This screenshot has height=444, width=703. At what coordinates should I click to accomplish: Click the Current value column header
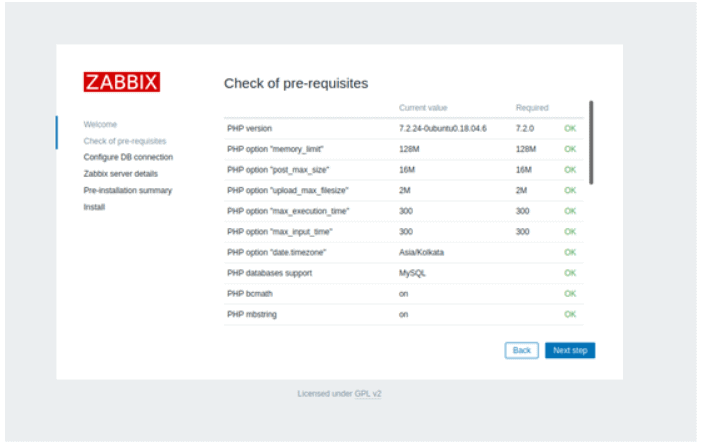[x=423, y=108]
